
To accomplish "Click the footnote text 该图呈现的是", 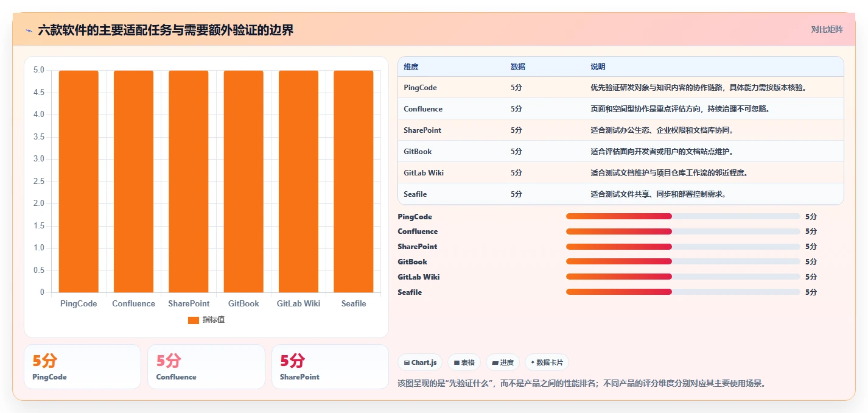I will click(x=581, y=383).
